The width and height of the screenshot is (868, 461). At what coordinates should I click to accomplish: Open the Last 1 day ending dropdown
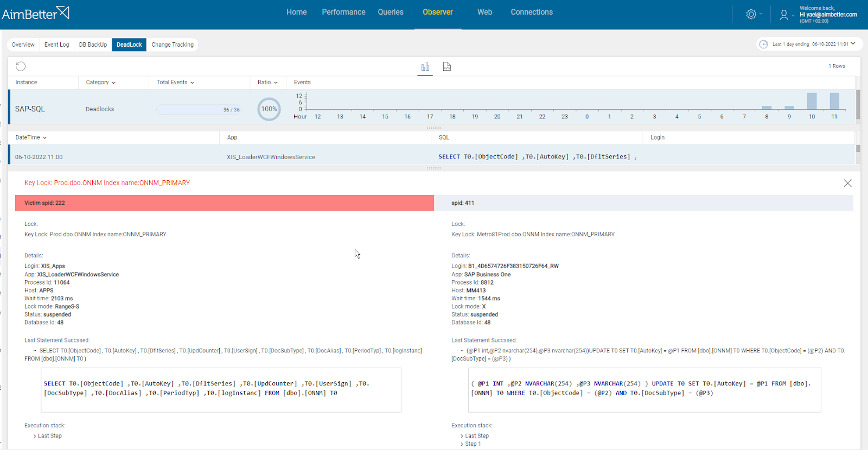coord(814,44)
